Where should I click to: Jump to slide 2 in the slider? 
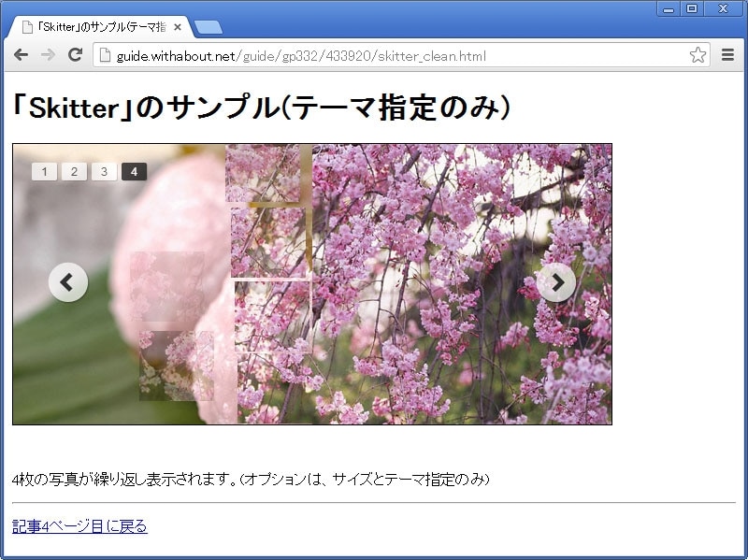(74, 171)
